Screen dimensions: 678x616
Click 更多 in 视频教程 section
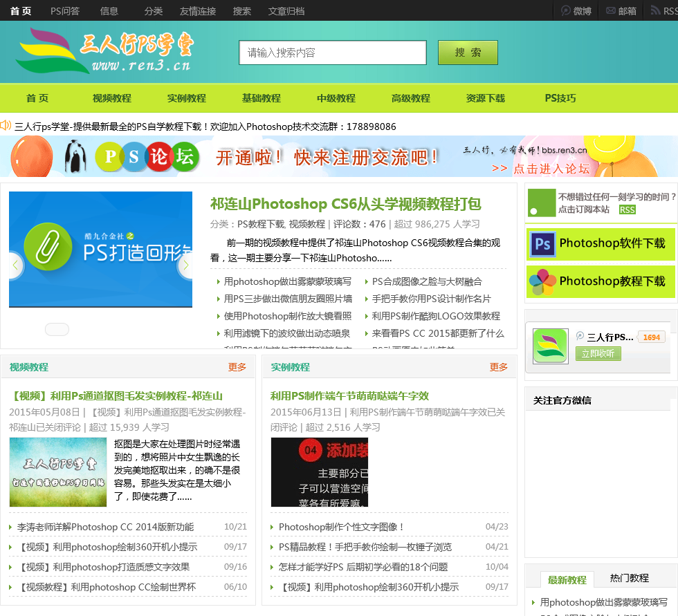point(237,367)
